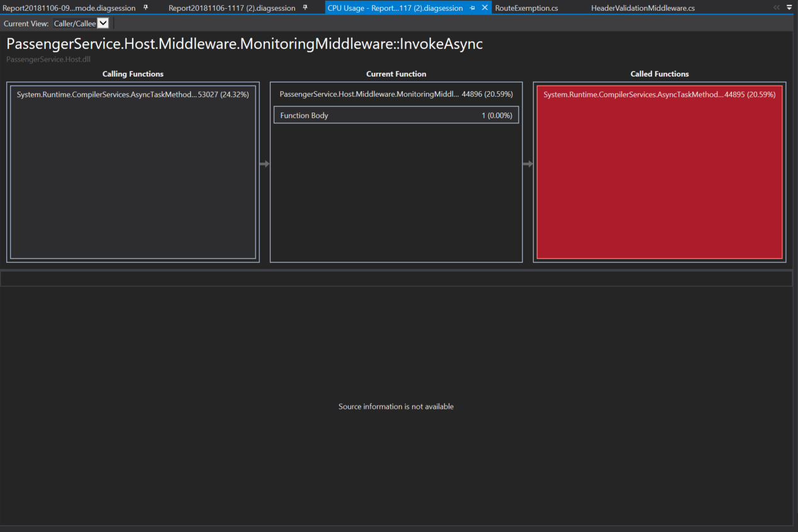Click the arrow pointing to Called Functions panel

pos(527,163)
